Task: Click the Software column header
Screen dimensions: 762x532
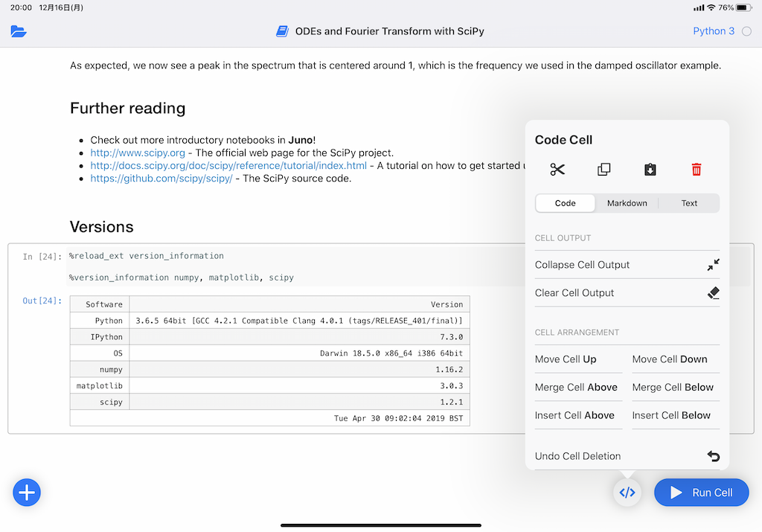Action: point(100,304)
